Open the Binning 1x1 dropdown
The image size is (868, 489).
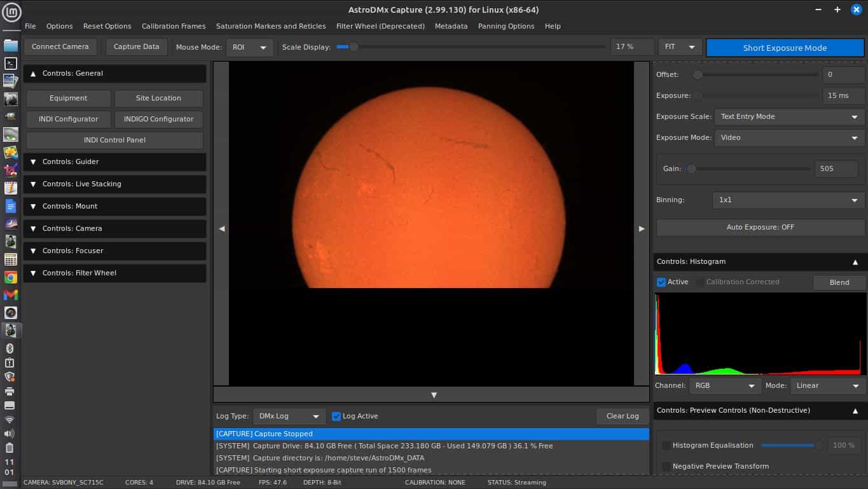click(x=789, y=200)
